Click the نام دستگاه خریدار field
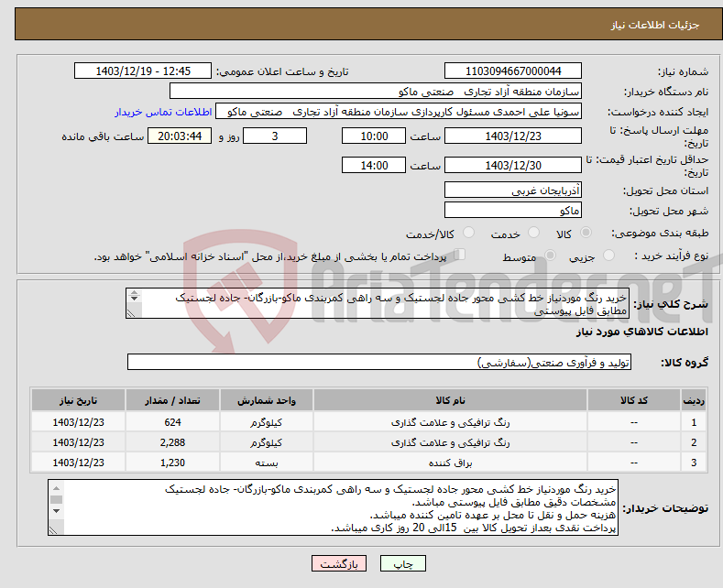Screen dimensions: 723x588 coord(376,91)
